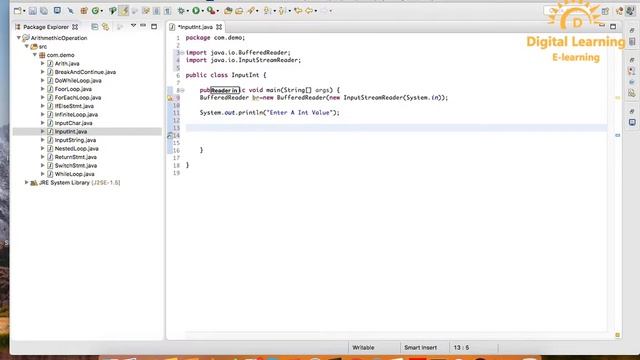Image resolution: width=640 pixels, height=360 pixels.
Task: Open the New wizard dropdown arrow
Action: (24, 11)
